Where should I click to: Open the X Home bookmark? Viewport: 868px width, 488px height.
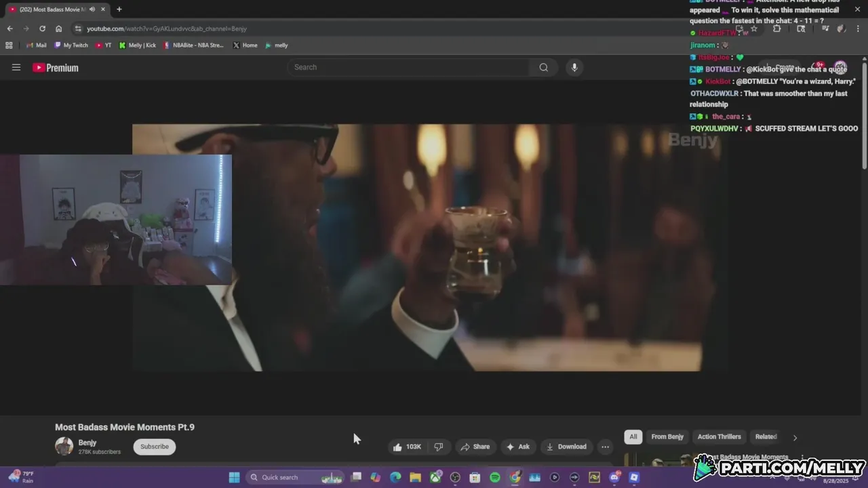[245, 45]
